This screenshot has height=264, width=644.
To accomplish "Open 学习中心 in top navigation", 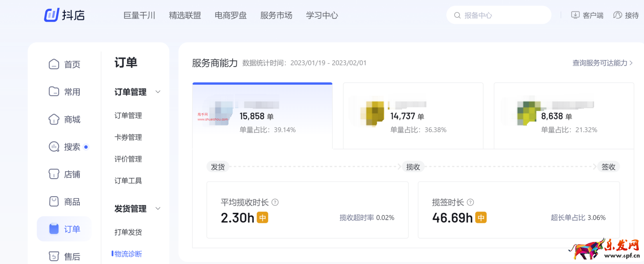I will click(322, 15).
